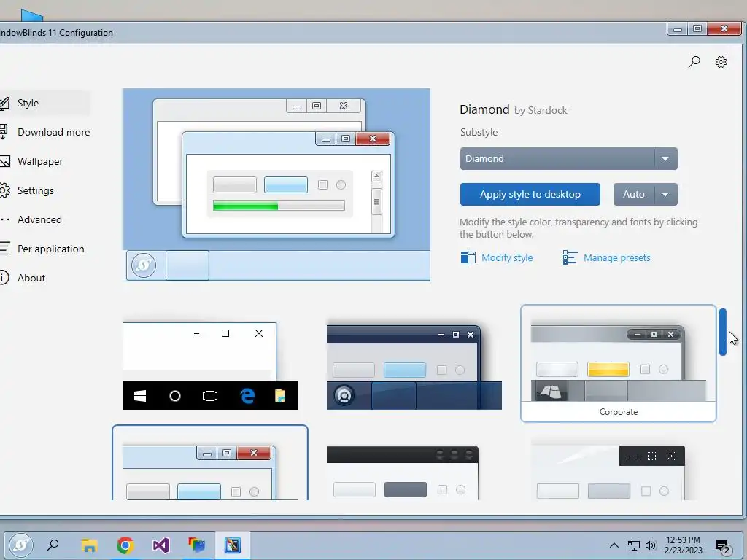Screen dimensions: 747x560
Task: Click the blue vertical scrollbar thumb
Action: [x=723, y=332]
